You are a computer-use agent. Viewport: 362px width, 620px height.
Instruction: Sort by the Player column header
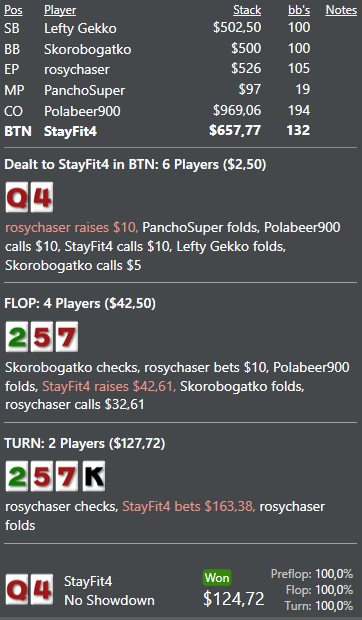[60, 10]
